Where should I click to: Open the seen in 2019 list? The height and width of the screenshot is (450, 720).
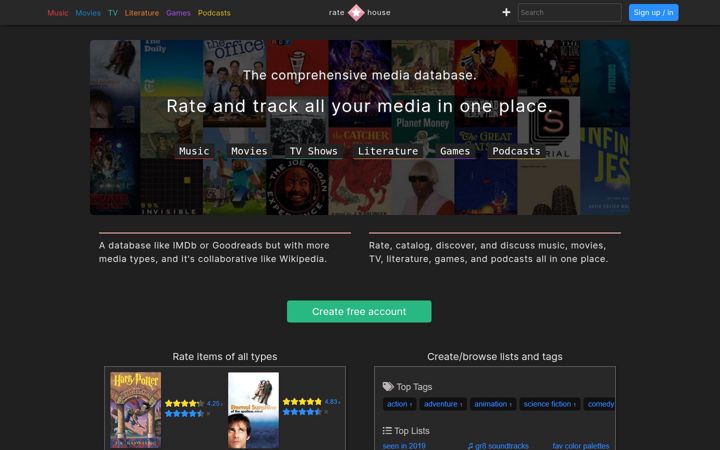pyautogui.click(x=404, y=445)
